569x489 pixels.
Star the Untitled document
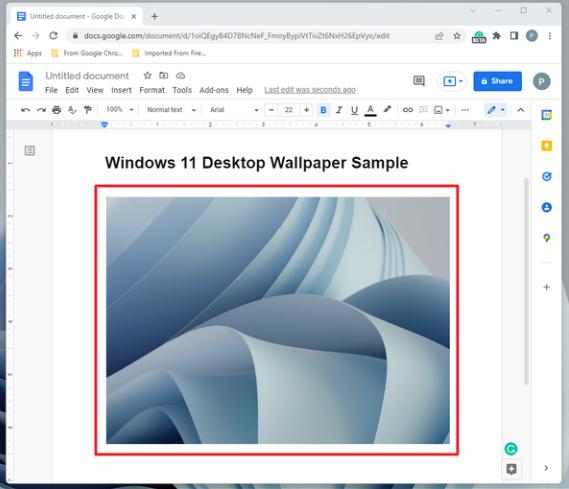click(x=147, y=75)
